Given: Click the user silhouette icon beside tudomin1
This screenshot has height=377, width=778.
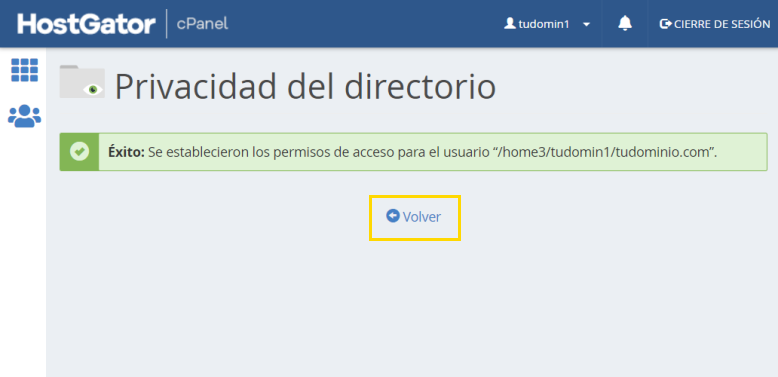Looking at the screenshot, I should point(510,23).
